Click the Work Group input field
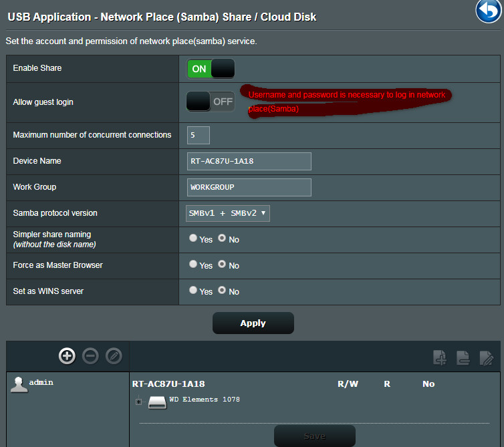The width and height of the screenshot is (504, 447). 249,187
